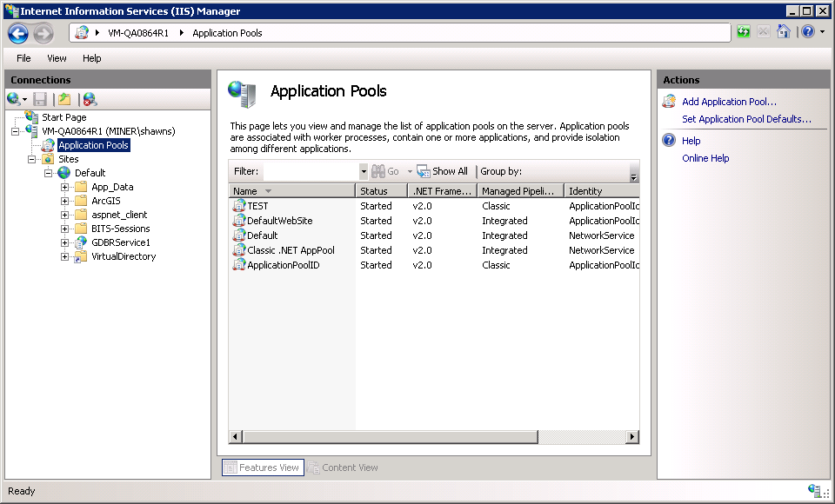Open the Filter combo box dropdown
835x504 pixels.
point(362,171)
